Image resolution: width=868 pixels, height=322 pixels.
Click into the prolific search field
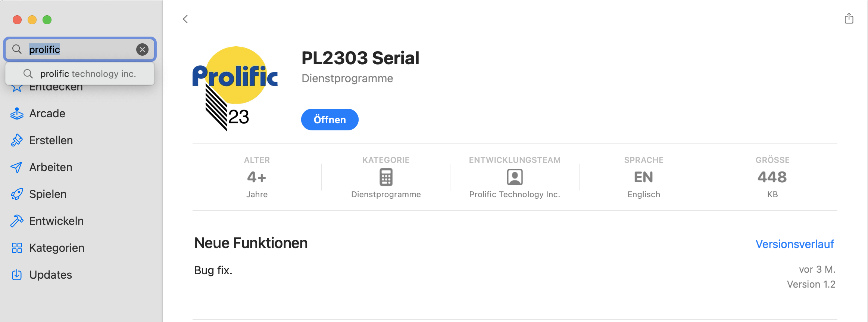80,49
